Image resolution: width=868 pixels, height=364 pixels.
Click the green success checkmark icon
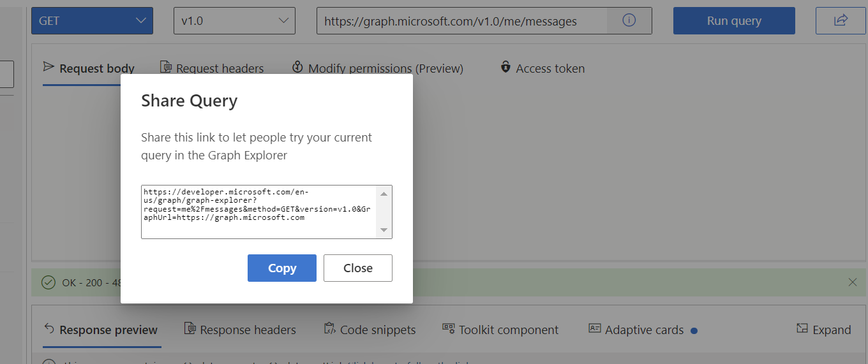48,282
